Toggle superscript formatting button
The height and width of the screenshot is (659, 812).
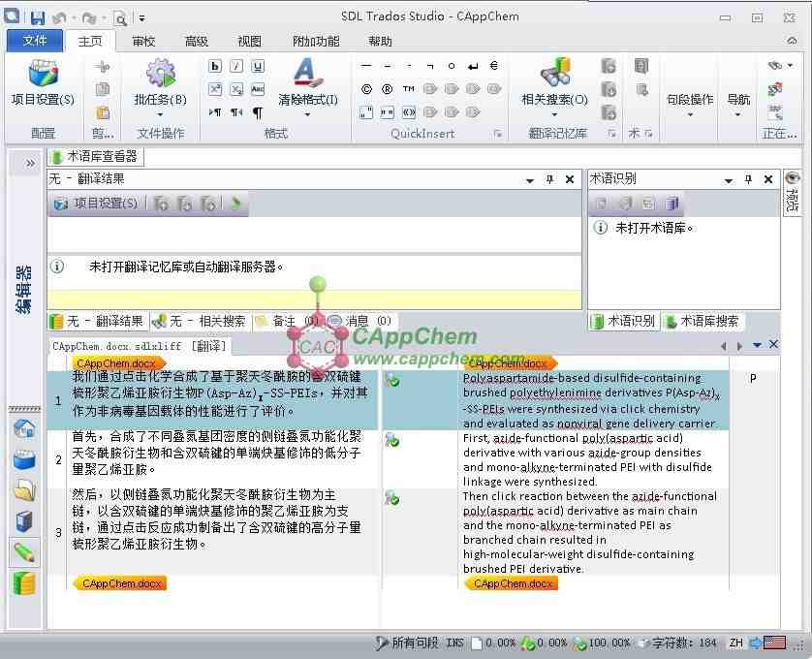pos(215,89)
